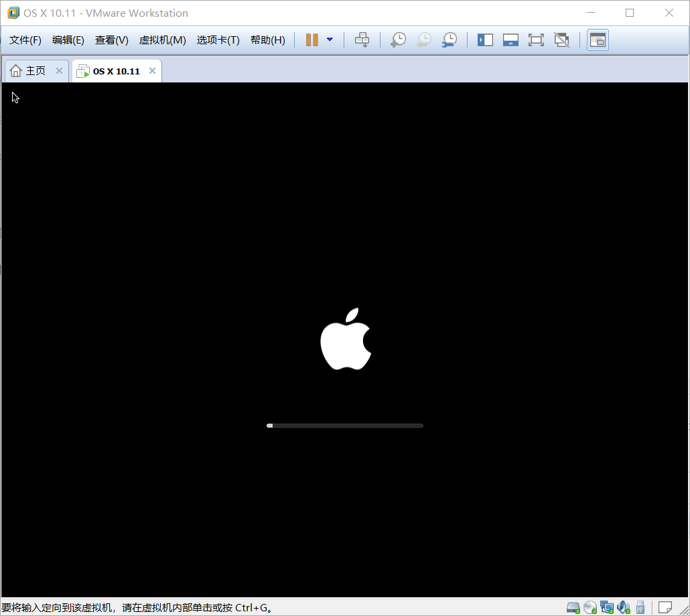Click the sound card status icon
690x616 pixels.
click(x=624, y=608)
